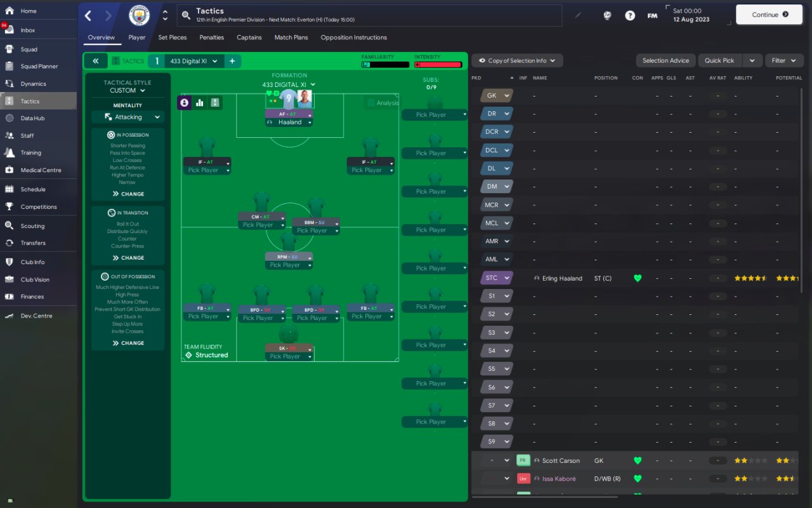Open Club Vision in the sidebar

click(35, 279)
